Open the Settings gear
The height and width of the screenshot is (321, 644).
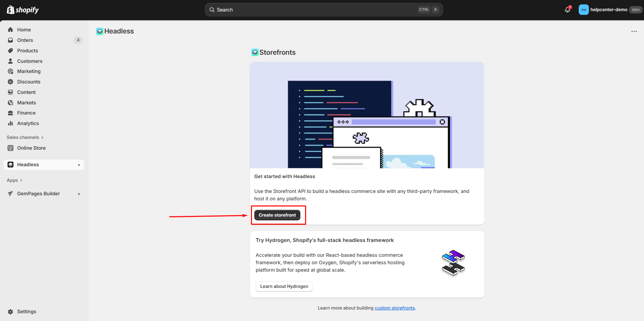pos(10,312)
